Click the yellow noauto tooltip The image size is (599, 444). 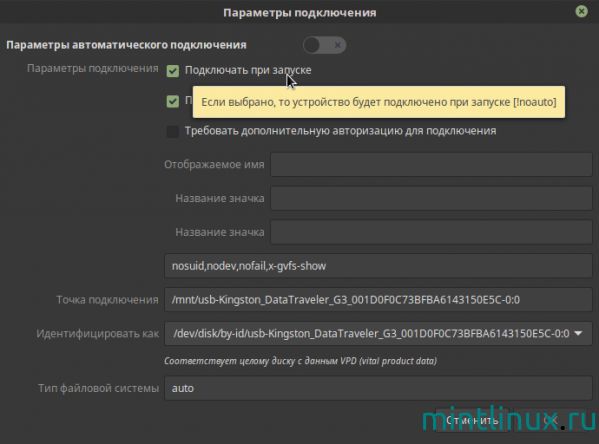[x=379, y=102]
